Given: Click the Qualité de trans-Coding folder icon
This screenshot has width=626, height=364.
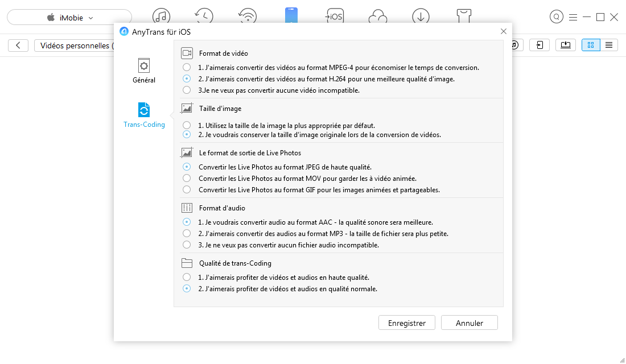Looking at the screenshot, I should click(x=187, y=263).
